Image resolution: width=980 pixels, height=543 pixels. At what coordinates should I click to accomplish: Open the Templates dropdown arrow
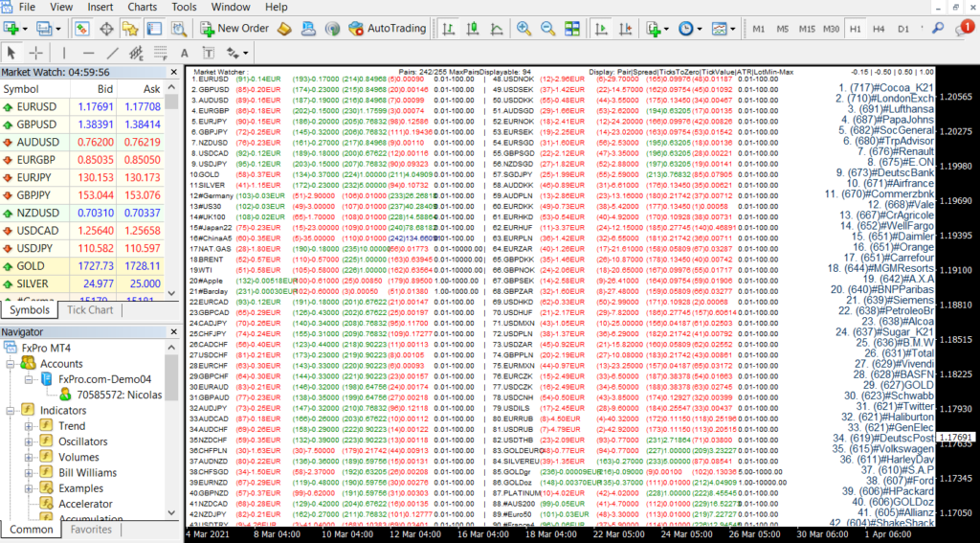[732, 29]
